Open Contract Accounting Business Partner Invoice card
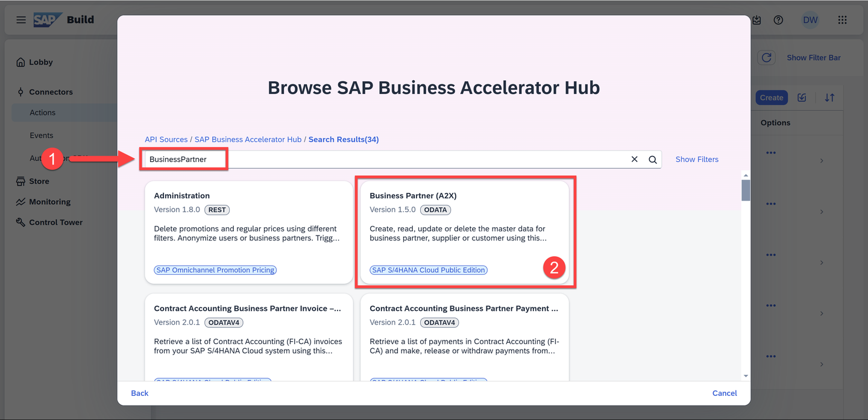 pos(249,337)
